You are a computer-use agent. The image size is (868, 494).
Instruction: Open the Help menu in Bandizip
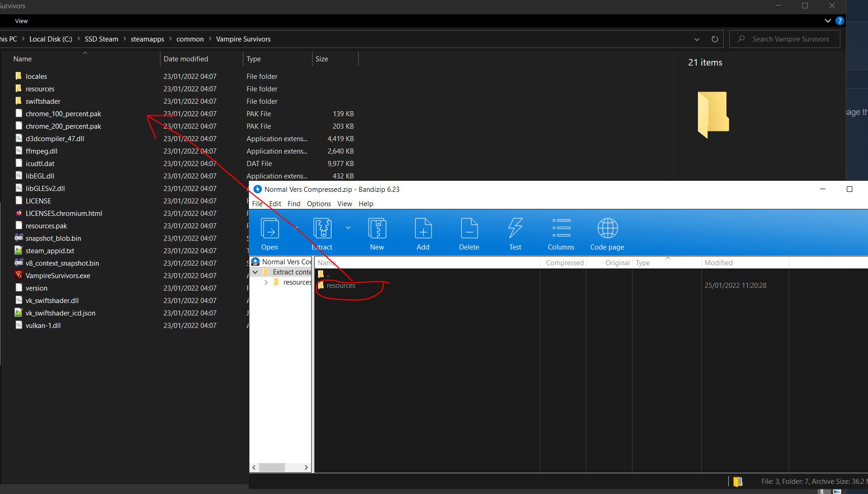[x=366, y=204]
